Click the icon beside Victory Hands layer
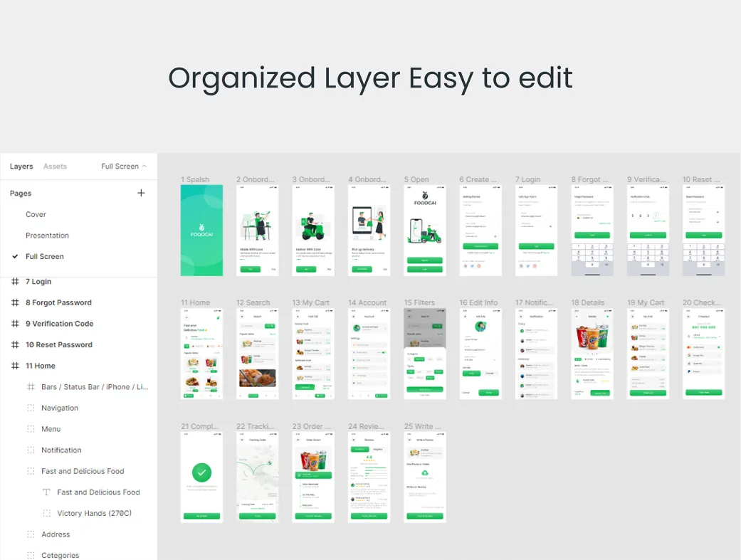Screen dimensions: 741x560 [47, 513]
